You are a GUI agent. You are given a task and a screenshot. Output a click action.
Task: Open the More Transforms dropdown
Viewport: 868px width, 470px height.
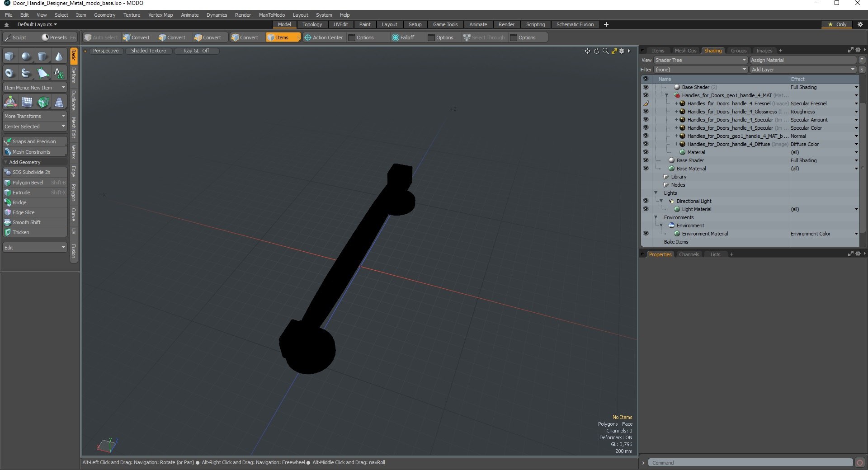pyautogui.click(x=35, y=116)
